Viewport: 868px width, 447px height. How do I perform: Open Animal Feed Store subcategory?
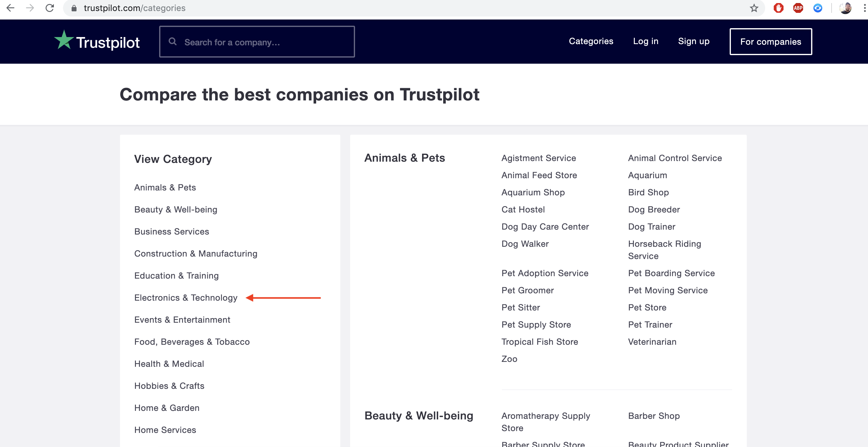coord(539,175)
